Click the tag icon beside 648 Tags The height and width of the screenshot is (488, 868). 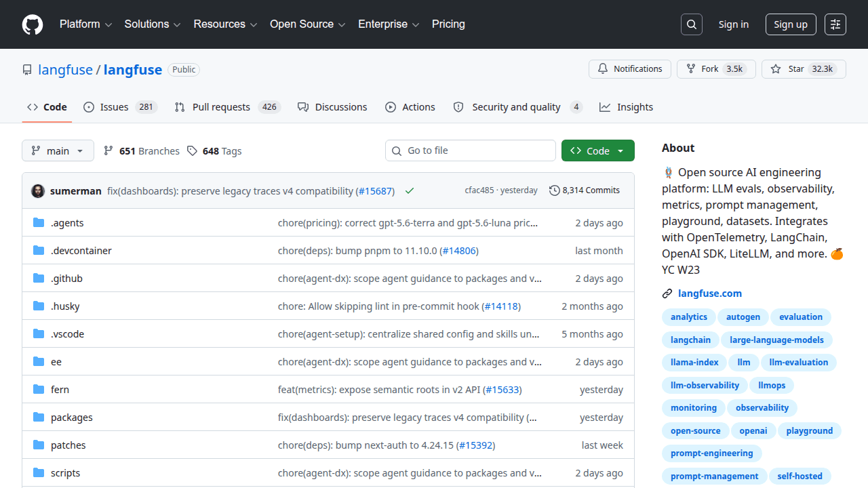pyautogui.click(x=192, y=150)
